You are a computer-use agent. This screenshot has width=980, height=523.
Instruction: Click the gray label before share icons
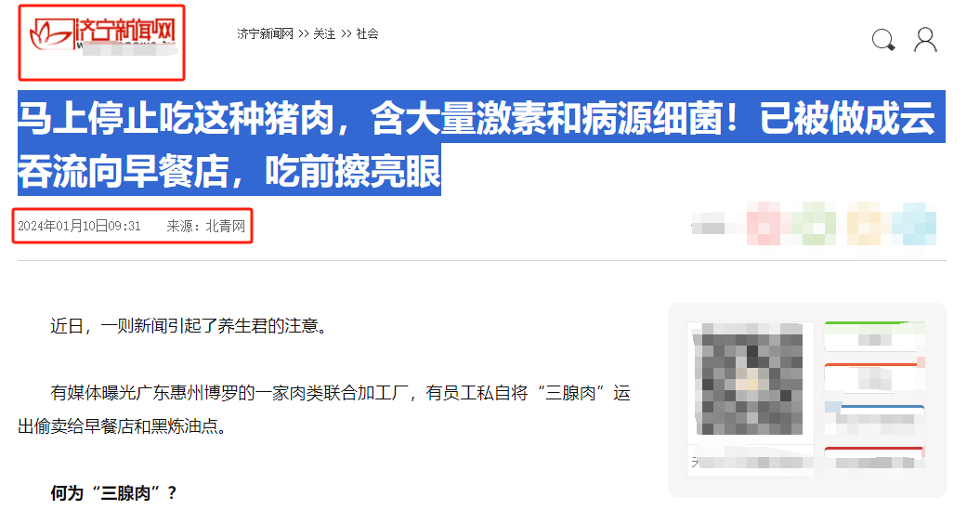tap(708, 224)
